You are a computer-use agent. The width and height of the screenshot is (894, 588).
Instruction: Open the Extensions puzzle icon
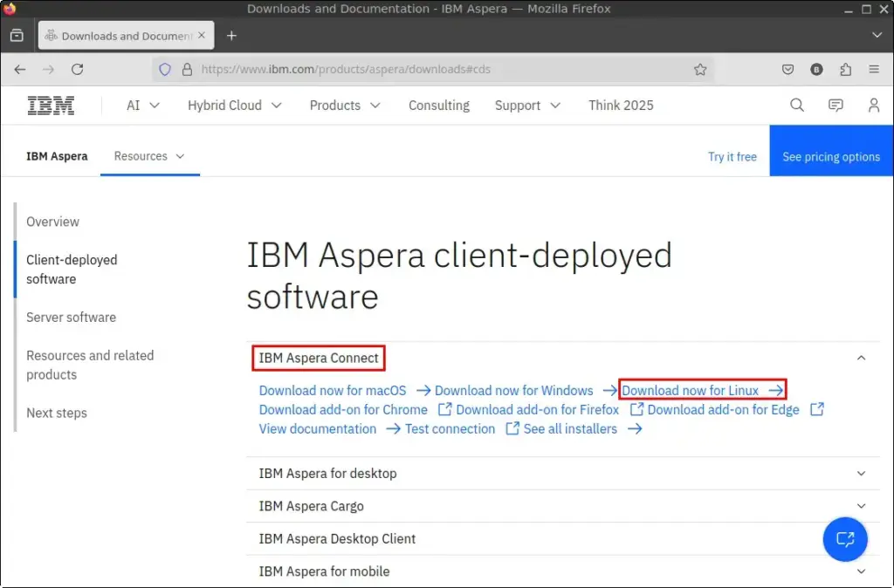(845, 70)
